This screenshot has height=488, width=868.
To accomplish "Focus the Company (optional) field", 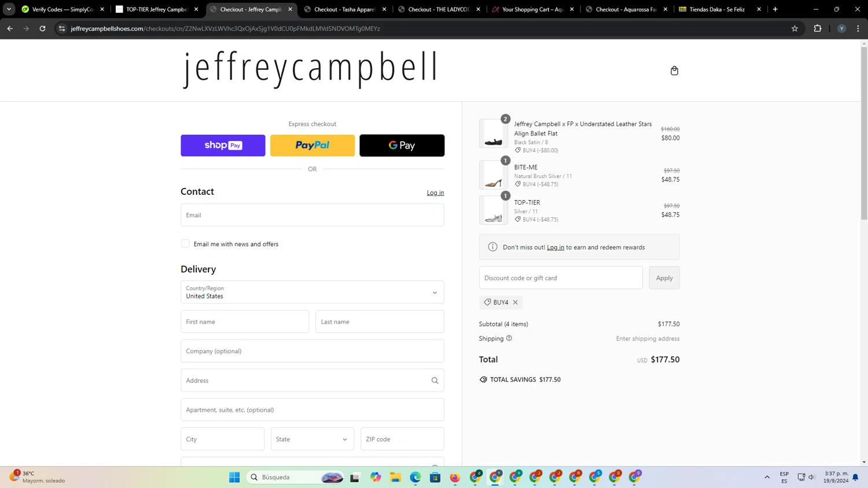I will point(312,351).
